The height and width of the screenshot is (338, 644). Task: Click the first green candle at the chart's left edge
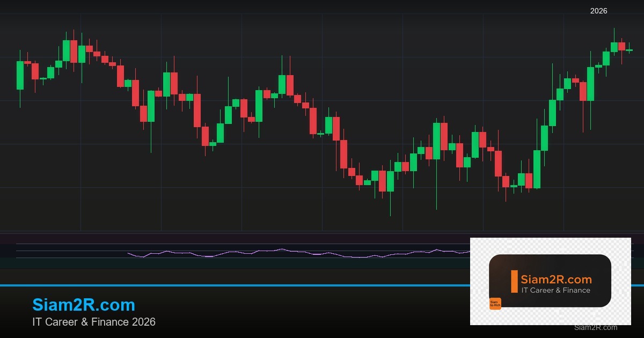[20, 75]
